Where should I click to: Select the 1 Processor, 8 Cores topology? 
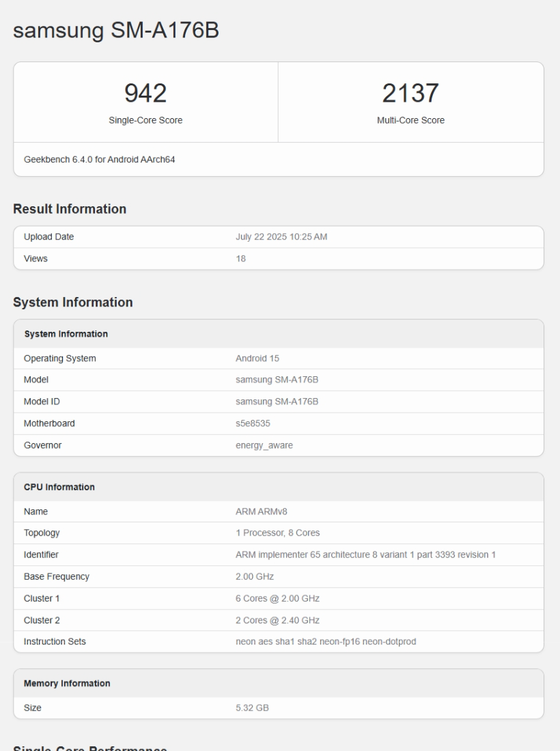(x=277, y=533)
